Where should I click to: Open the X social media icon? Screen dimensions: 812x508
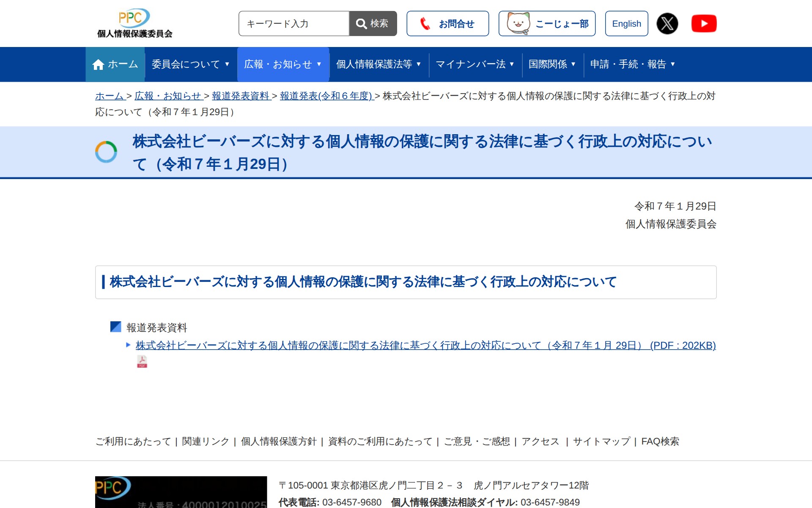(x=667, y=23)
